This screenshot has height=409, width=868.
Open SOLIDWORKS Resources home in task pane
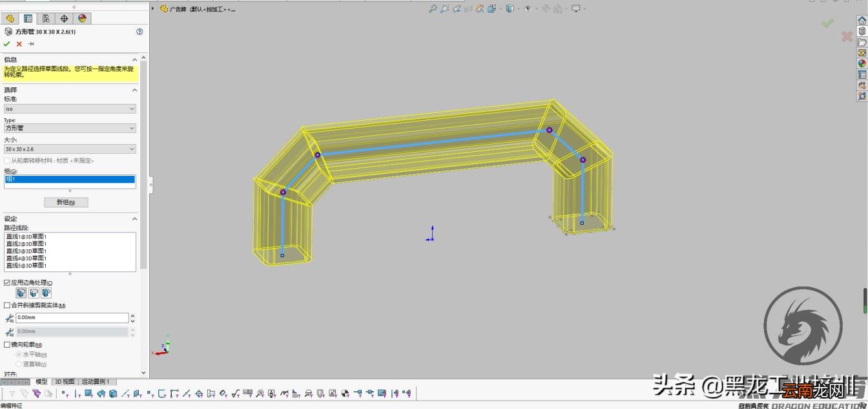862,20
